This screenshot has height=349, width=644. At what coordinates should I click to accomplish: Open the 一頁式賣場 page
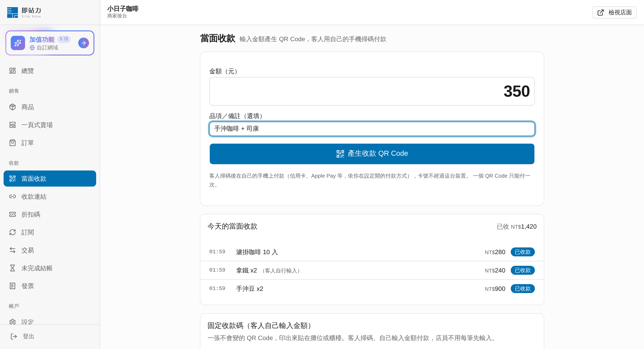click(x=50, y=125)
